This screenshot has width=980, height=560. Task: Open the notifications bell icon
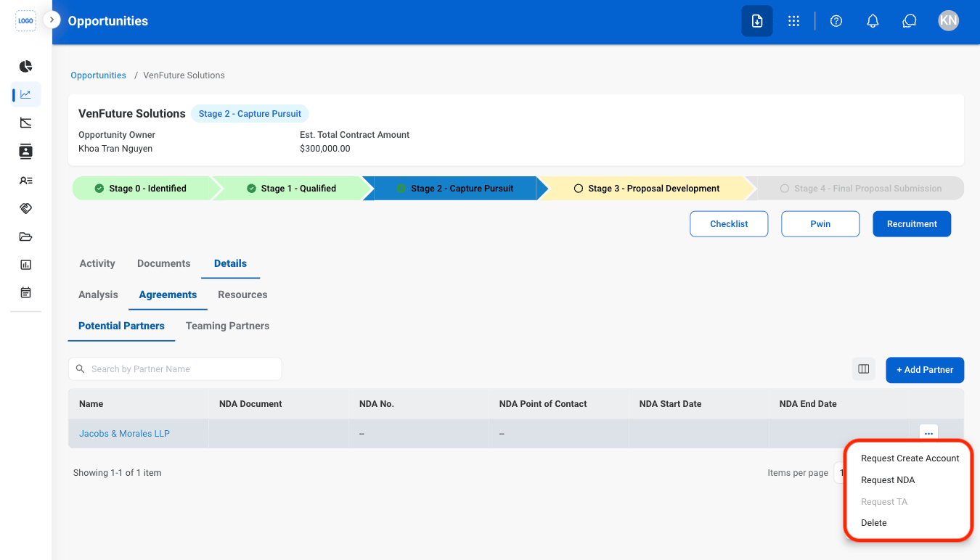pos(873,21)
